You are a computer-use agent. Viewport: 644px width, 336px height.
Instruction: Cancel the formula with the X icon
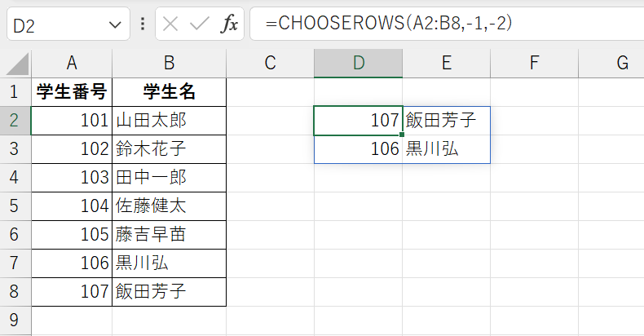coord(170,24)
